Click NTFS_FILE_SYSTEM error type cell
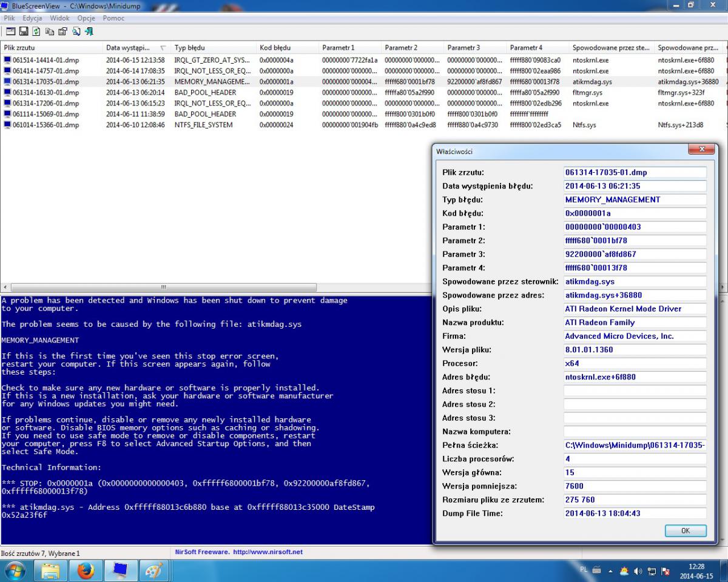The width and height of the screenshot is (728, 582). click(x=203, y=125)
